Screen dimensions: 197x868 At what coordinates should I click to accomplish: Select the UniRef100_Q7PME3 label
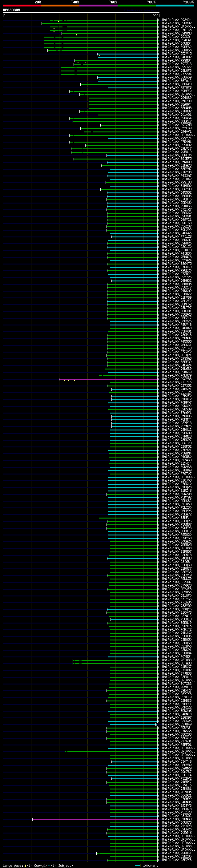[176, 436]
